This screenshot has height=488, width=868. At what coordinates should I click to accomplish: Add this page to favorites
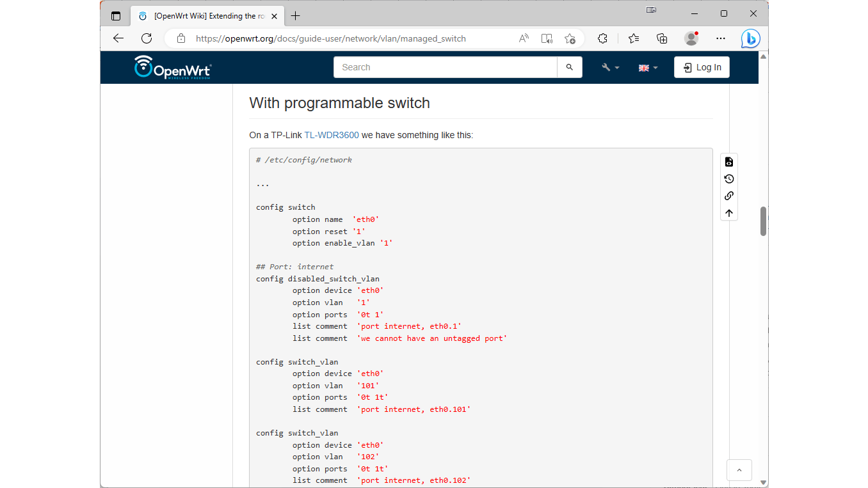point(570,38)
